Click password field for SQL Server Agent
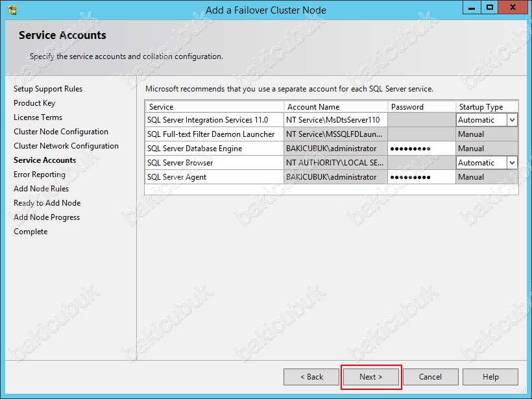 pos(422,176)
